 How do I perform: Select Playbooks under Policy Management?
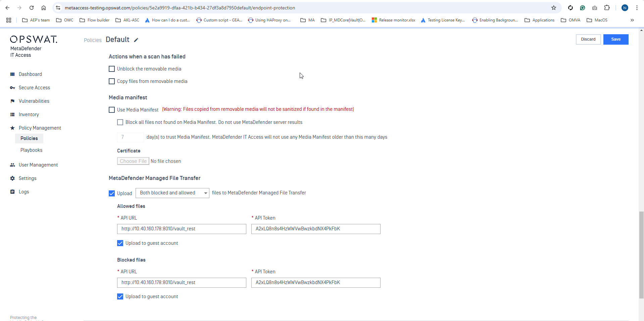(x=31, y=150)
